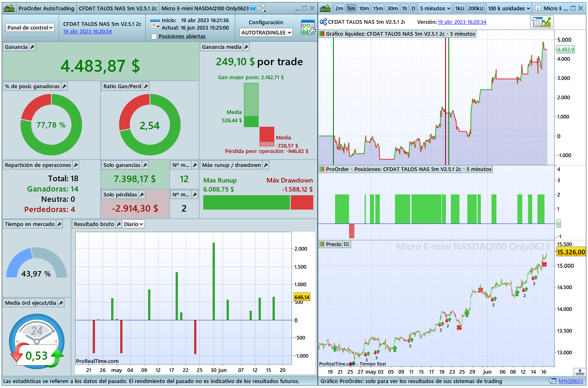Click the Tiempo en mercado 43,97 % gauge

37,263
